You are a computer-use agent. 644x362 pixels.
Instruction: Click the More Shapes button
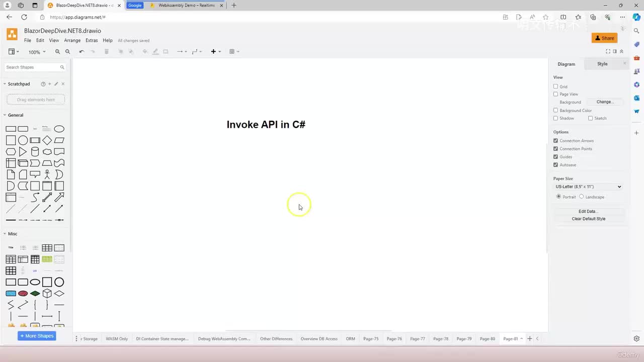pos(37,336)
